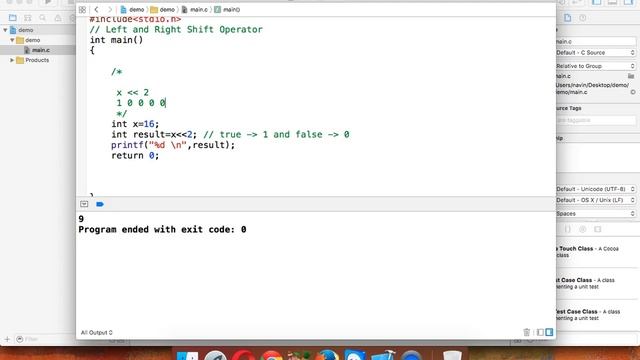Select the Products folder row
The image size is (640, 360).
[x=38, y=60]
